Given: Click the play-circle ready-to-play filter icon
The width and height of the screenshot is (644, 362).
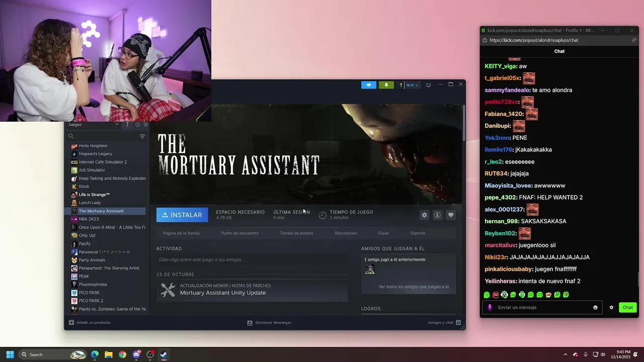Looking at the screenshot, I should click(x=145, y=124).
